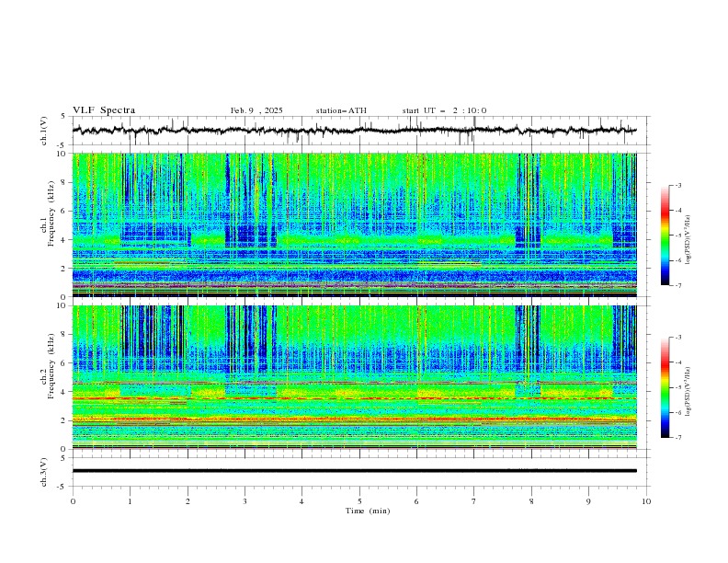Image resolution: width=728 pixels, height=563 pixels.
Task: Click the time axis tick '8'
Action: (531, 501)
